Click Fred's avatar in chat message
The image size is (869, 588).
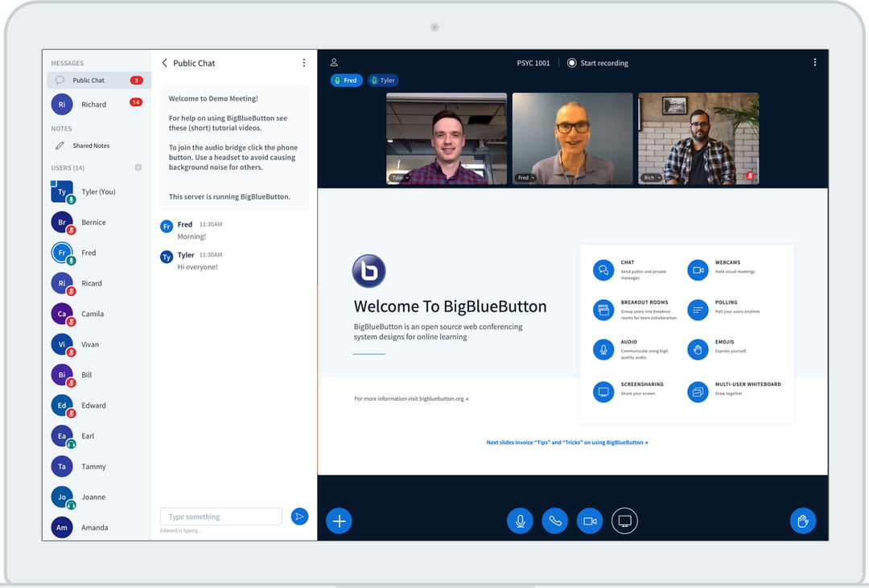167,227
